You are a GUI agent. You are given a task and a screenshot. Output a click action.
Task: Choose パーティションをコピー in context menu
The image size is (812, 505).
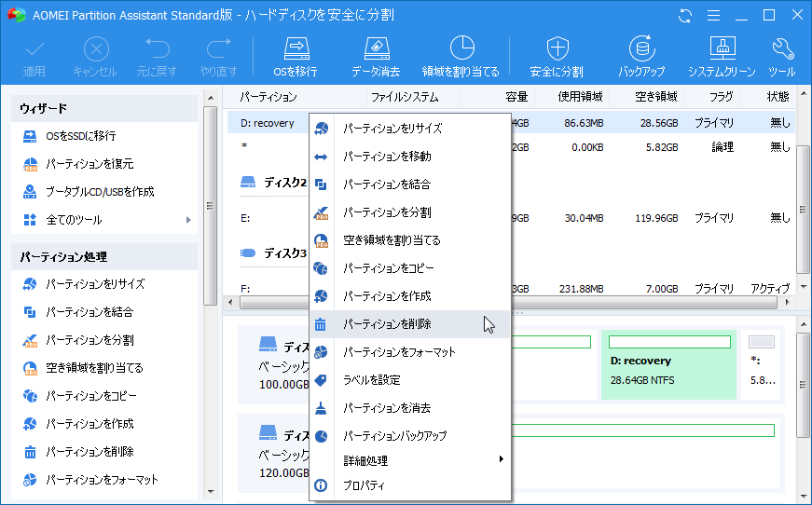[410, 268]
